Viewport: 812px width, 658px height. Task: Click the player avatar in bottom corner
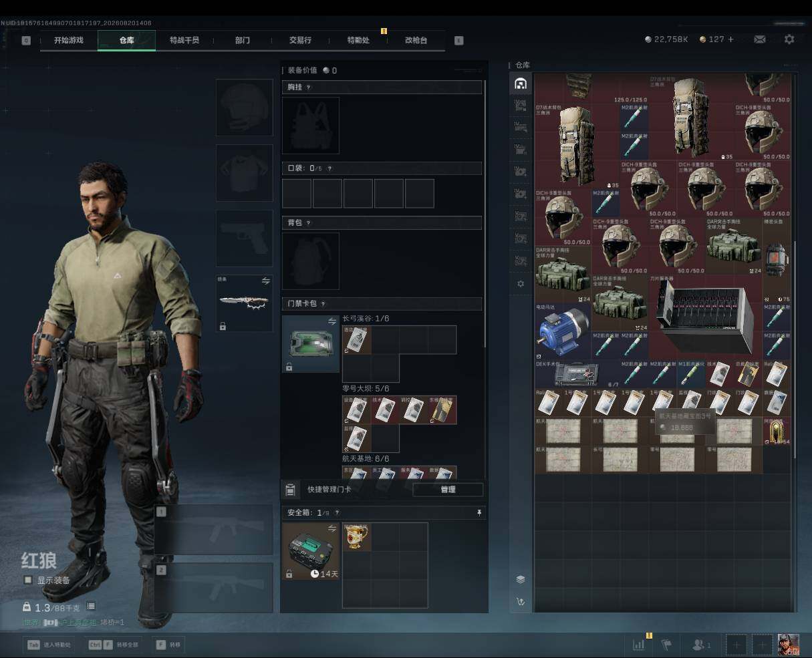[x=788, y=645]
